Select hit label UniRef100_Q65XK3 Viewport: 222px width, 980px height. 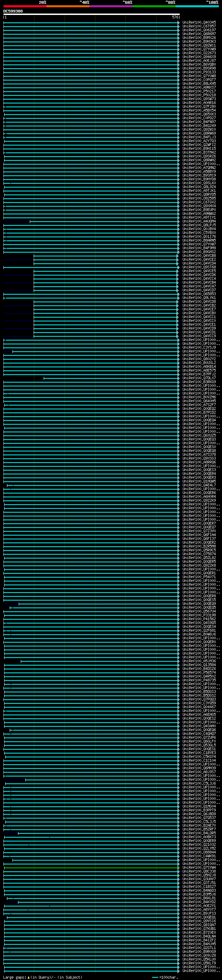tap(199, 114)
